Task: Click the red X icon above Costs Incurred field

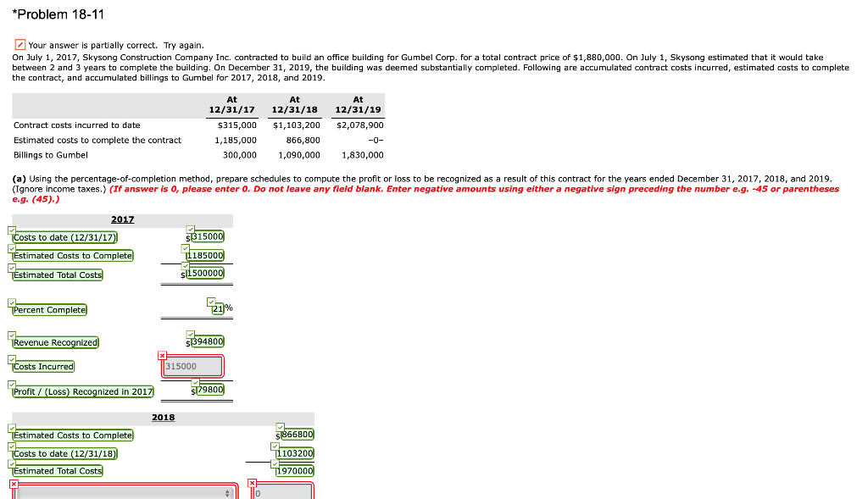Action: pyautogui.click(x=162, y=355)
